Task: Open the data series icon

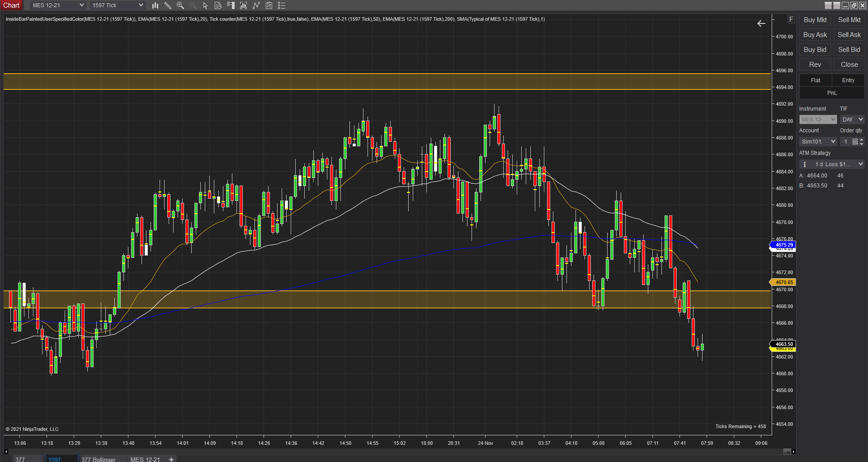Action: coord(243,5)
